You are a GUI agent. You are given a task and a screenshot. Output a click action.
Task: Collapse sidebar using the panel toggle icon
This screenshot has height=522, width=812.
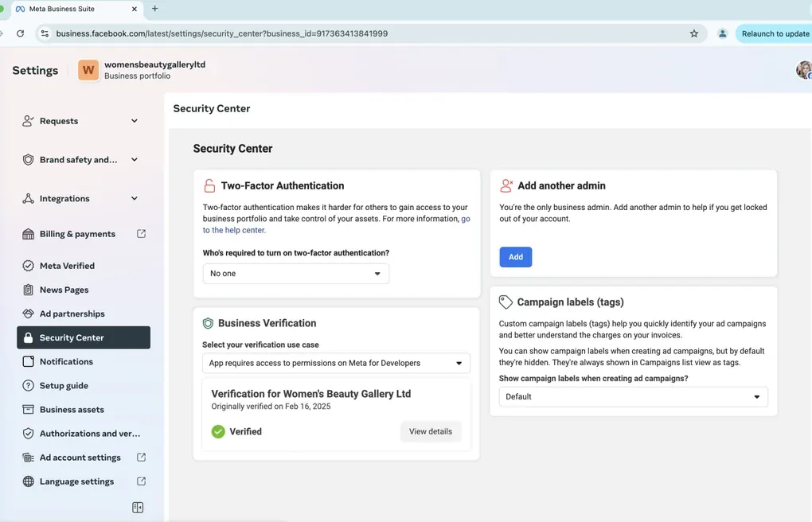click(138, 508)
